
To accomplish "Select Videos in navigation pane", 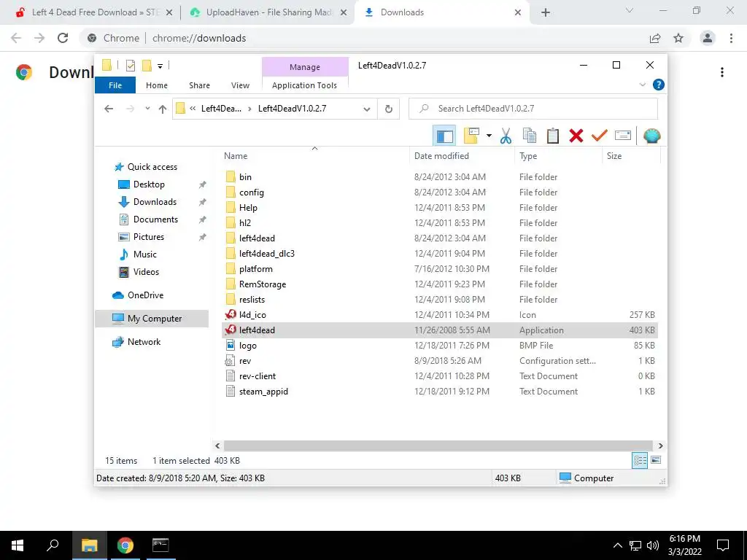I will (x=146, y=272).
